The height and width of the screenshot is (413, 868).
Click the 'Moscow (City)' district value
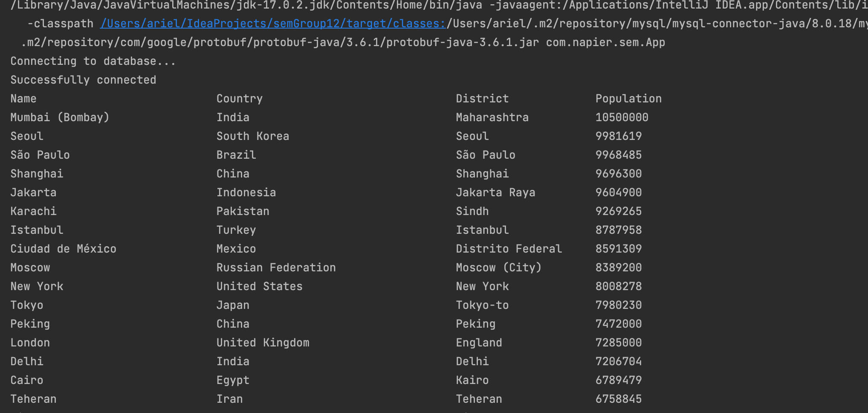click(499, 268)
